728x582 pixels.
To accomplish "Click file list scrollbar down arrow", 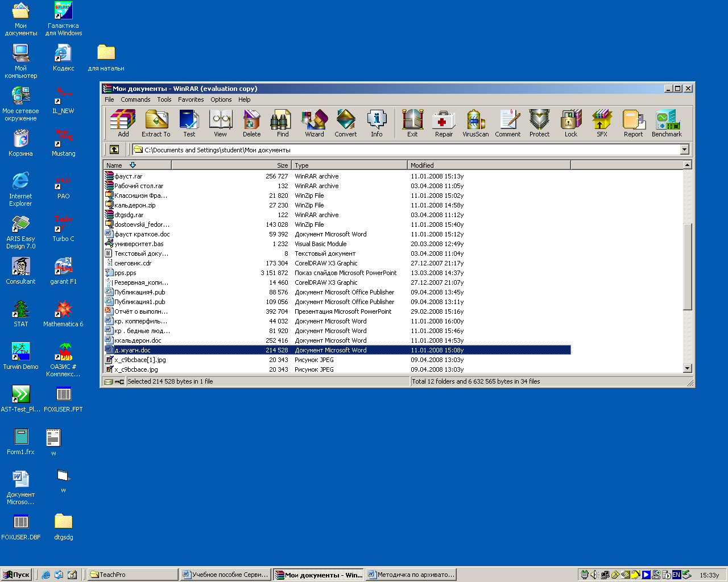I will pos(687,368).
